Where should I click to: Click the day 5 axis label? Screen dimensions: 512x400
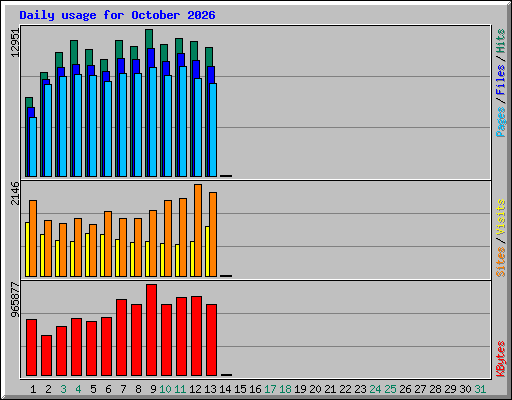pyautogui.click(x=93, y=389)
